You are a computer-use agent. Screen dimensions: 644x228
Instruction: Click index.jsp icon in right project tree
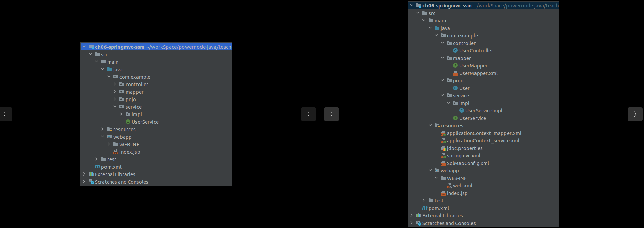click(443, 193)
